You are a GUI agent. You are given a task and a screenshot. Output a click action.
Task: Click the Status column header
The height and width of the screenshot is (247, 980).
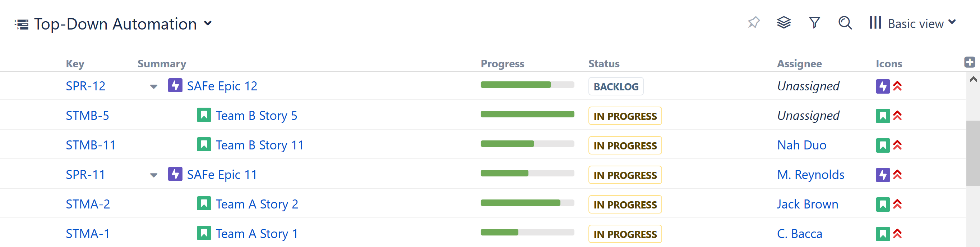604,64
